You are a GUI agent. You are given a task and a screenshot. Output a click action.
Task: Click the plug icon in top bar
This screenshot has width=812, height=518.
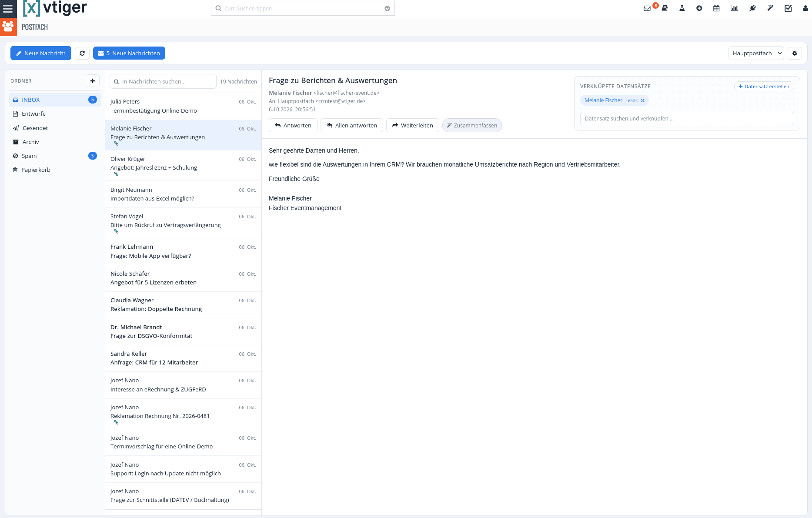click(x=752, y=8)
